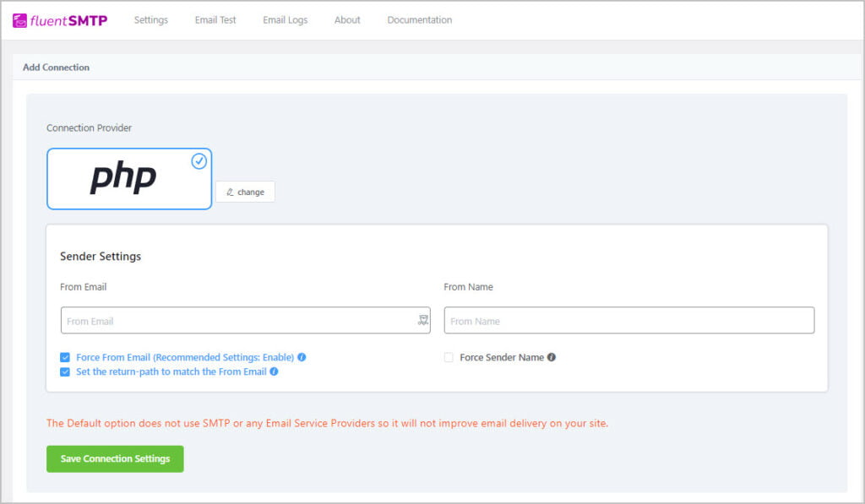
Task: Click the Save Connection Settings button
Action: pos(115,458)
